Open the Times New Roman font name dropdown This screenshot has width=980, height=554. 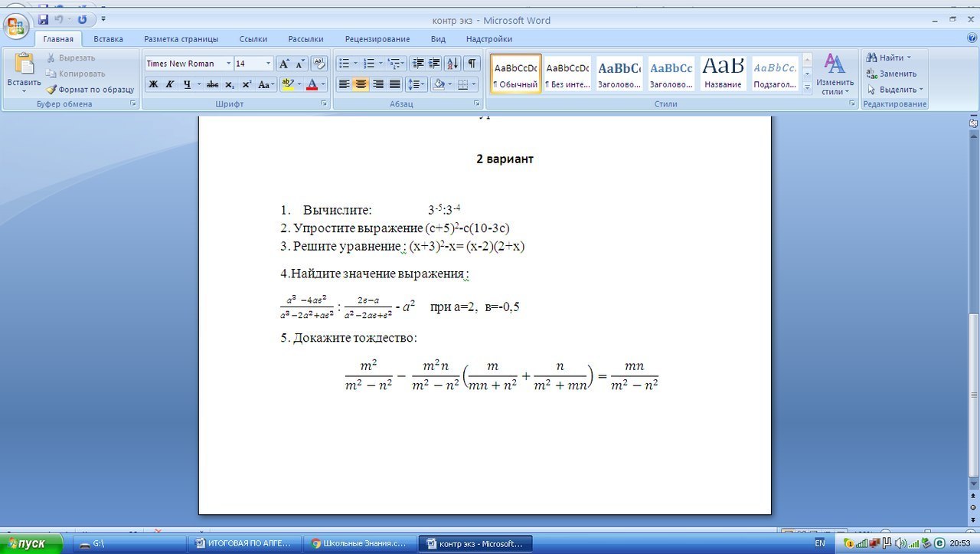click(228, 64)
